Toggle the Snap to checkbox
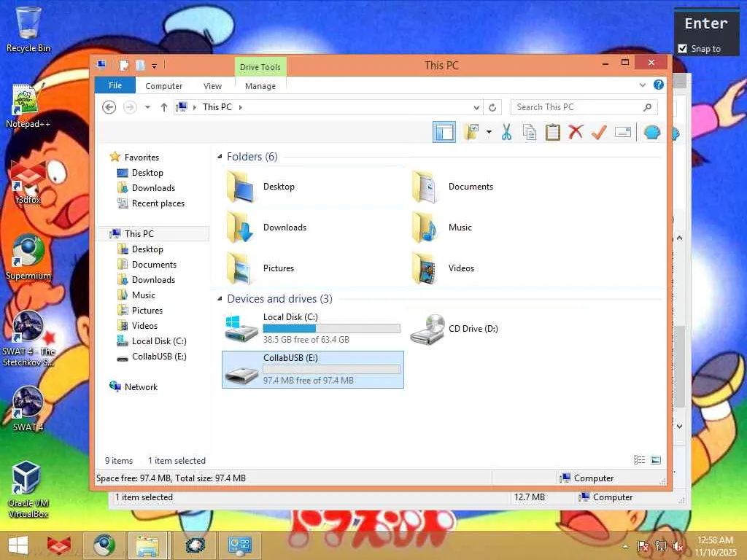 682,49
